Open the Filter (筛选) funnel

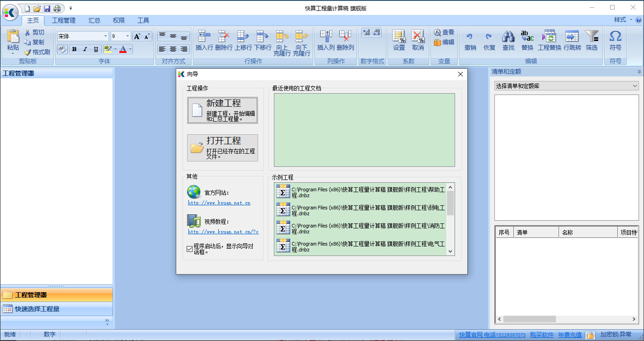point(592,36)
